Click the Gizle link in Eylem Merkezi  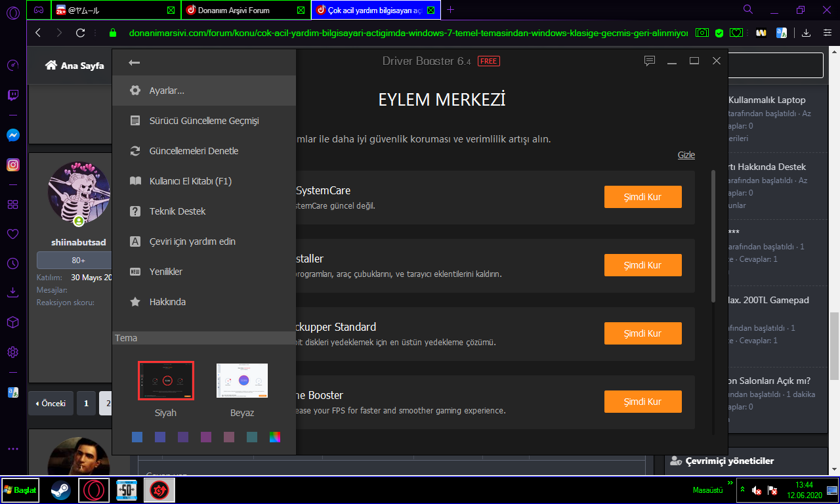coord(686,155)
